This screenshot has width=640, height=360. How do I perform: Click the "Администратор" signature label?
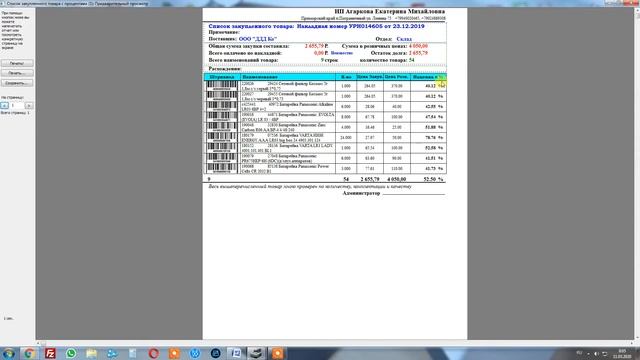361,193
